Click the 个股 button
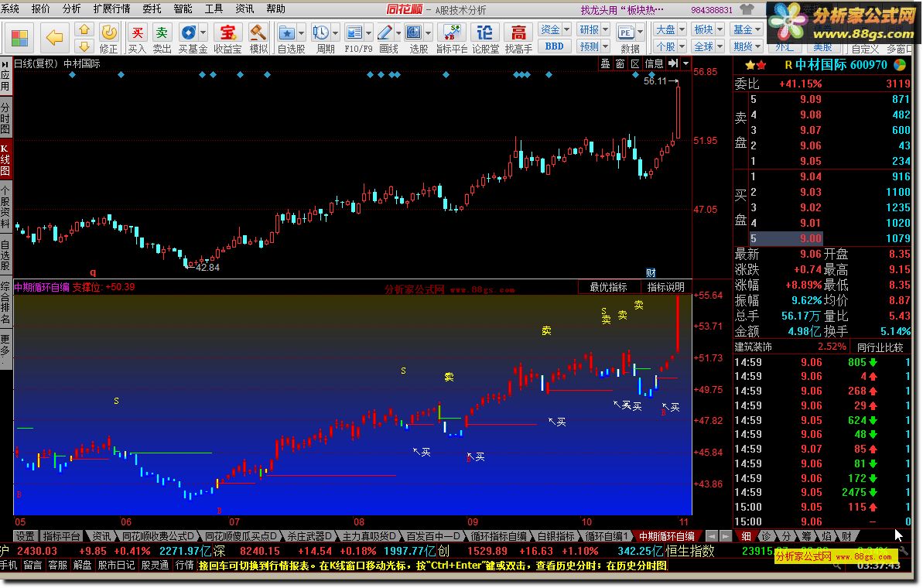Image resolution: width=923 pixels, height=588 pixels. 665,46
